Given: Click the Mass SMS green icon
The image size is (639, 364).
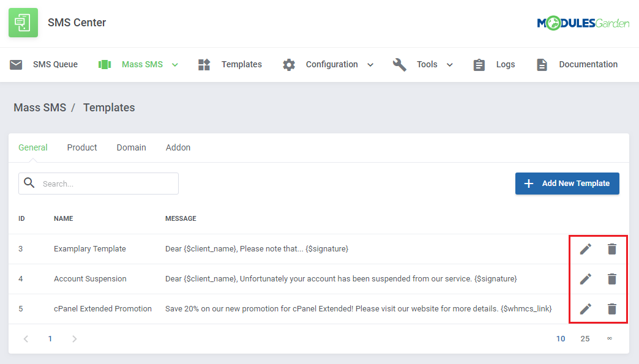Looking at the screenshot, I should click(105, 64).
